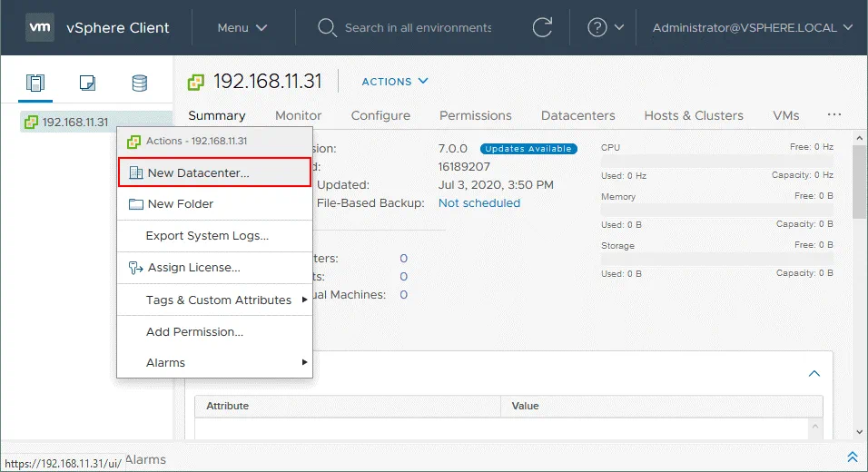Collapse the attributes panel chevron
The height and width of the screenshot is (472, 868).
coord(814,373)
